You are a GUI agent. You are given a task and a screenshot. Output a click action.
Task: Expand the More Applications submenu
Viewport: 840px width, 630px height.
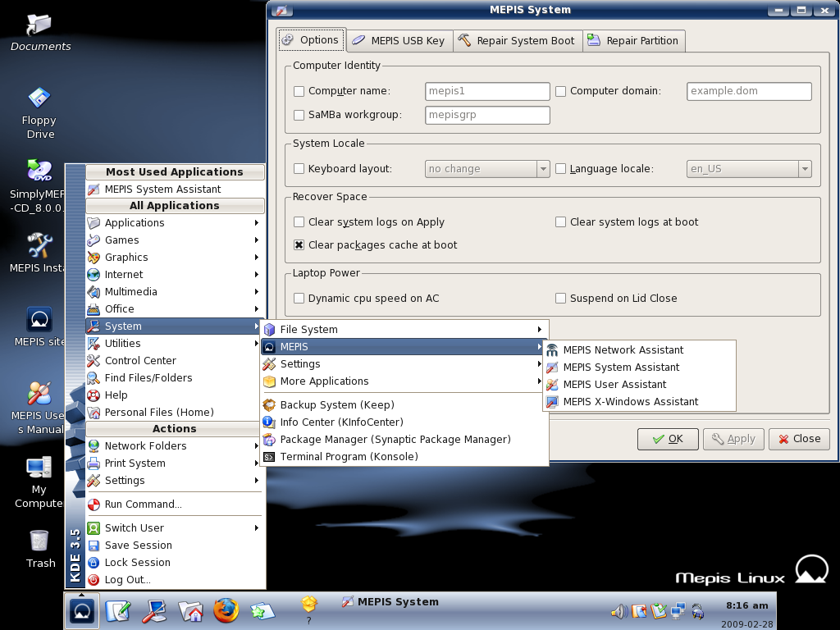(404, 381)
